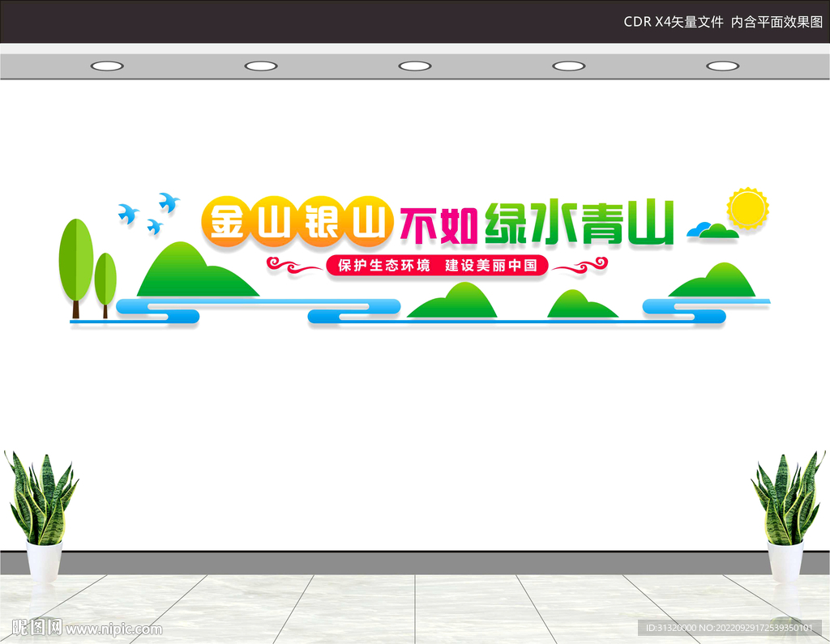Select the green "绿水青山" title text

pyautogui.click(x=579, y=222)
